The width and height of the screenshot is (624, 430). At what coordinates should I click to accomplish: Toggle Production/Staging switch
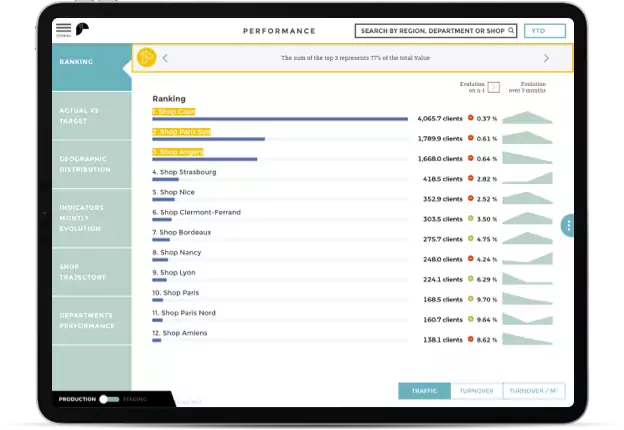coord(109,399)
